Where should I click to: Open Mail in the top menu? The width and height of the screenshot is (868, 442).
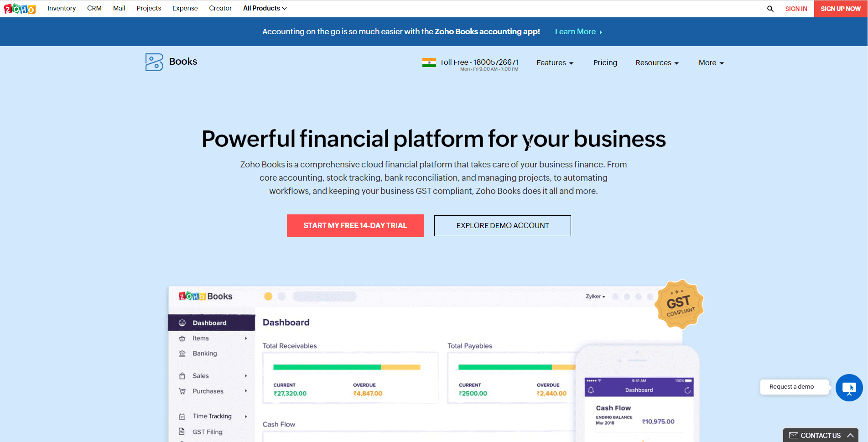click(119, 8)
